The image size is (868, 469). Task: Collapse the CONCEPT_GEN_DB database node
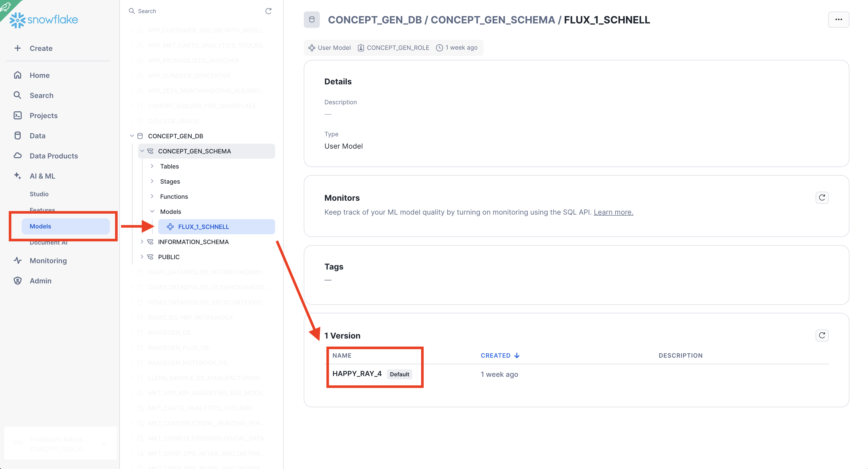point(132,136)
